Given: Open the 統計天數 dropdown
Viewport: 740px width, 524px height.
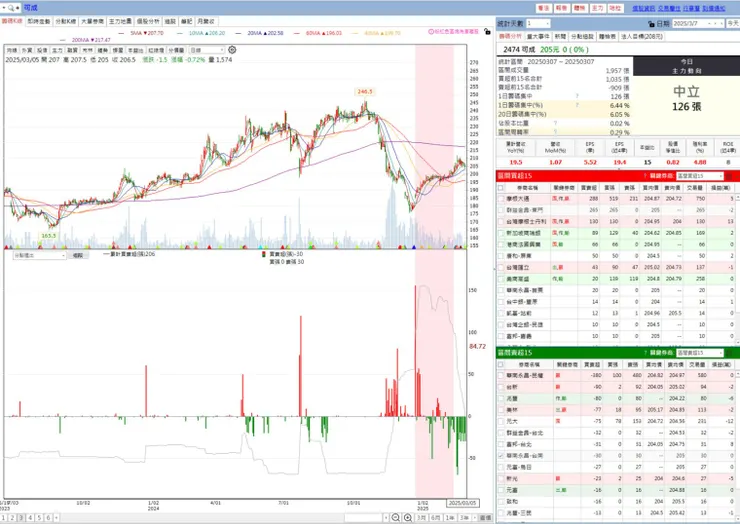Looking at the screenshot, I should click(x=538, y=23).
